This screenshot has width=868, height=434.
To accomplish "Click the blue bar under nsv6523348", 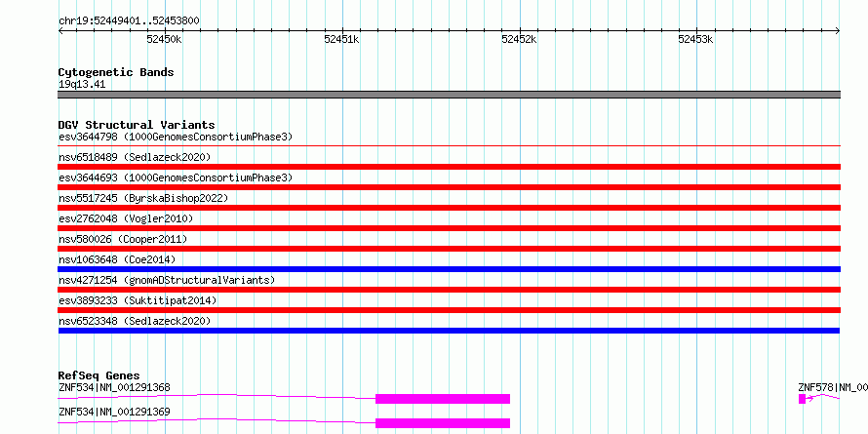I will tap(449, 331).
